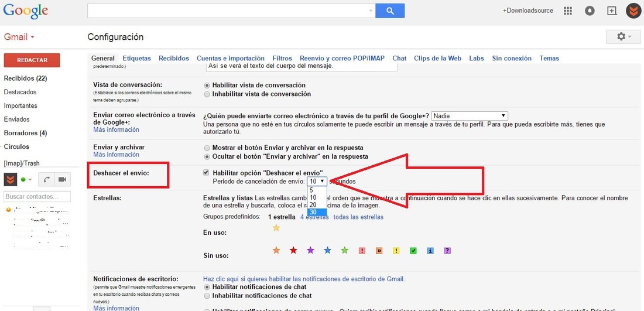Image resolution: width=644 pixels, height=311 pixels.
Task: Expand the search box options arrow
Action: click(x=371, y=11)
